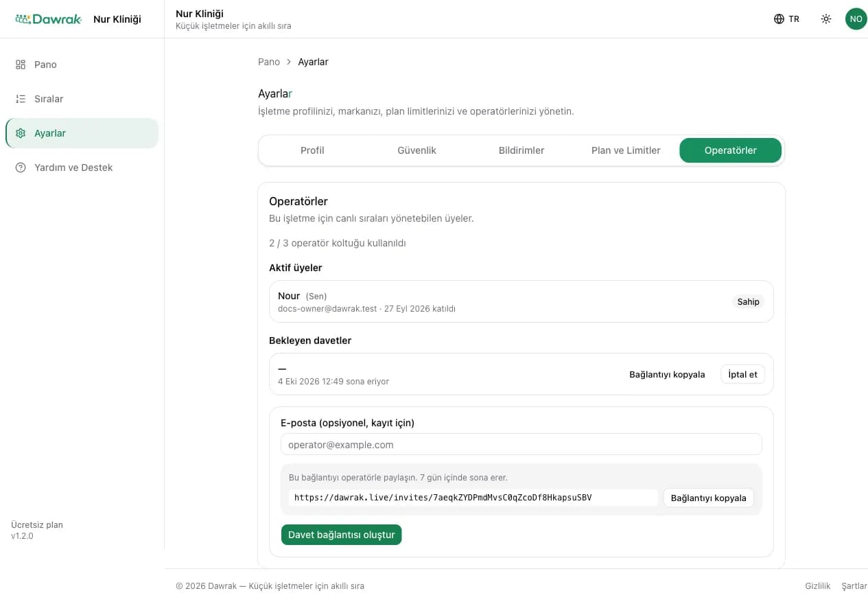Click the 'Aktif üyeler' heading
Screen dimensions: 868x602
(296, 268)
